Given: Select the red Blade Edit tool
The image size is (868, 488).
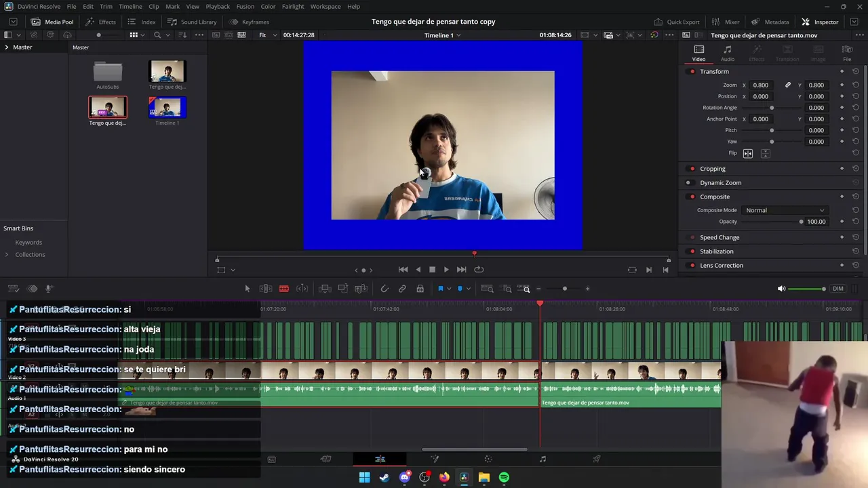Looking at the screenshot, I should pos(284,289).
